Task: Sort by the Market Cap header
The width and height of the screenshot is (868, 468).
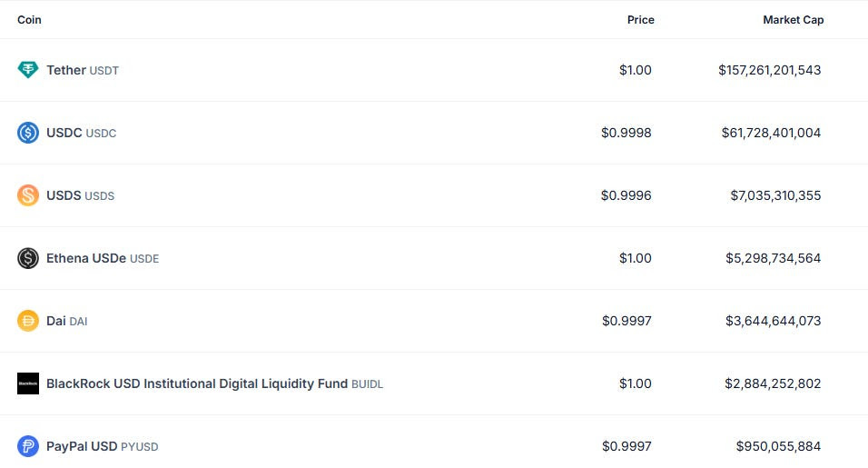Action: pos(794,20)
